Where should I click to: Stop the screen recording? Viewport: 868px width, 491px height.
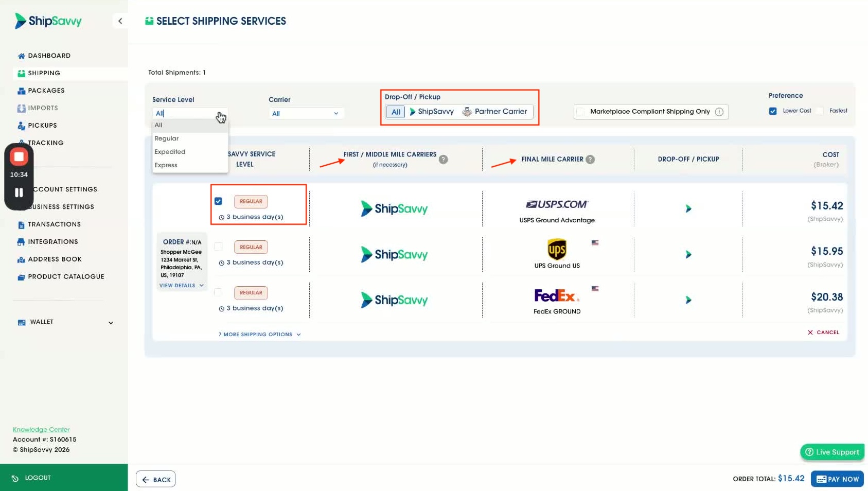pos(19,156)
